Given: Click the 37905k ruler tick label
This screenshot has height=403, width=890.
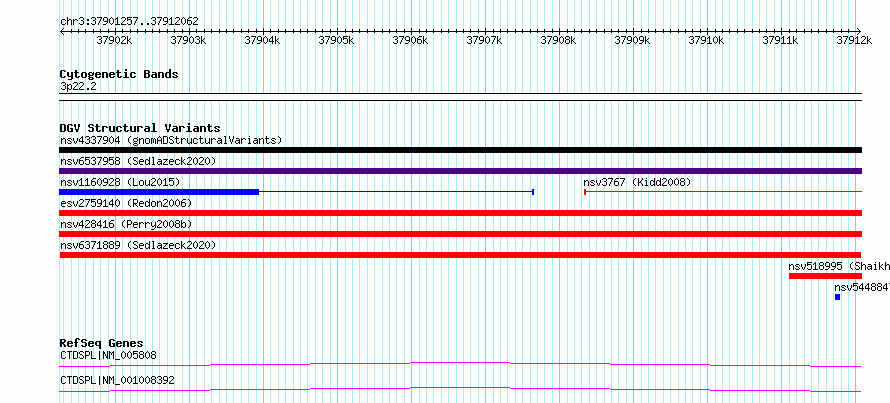Looking at the screenshot, I should pos(337,40).
